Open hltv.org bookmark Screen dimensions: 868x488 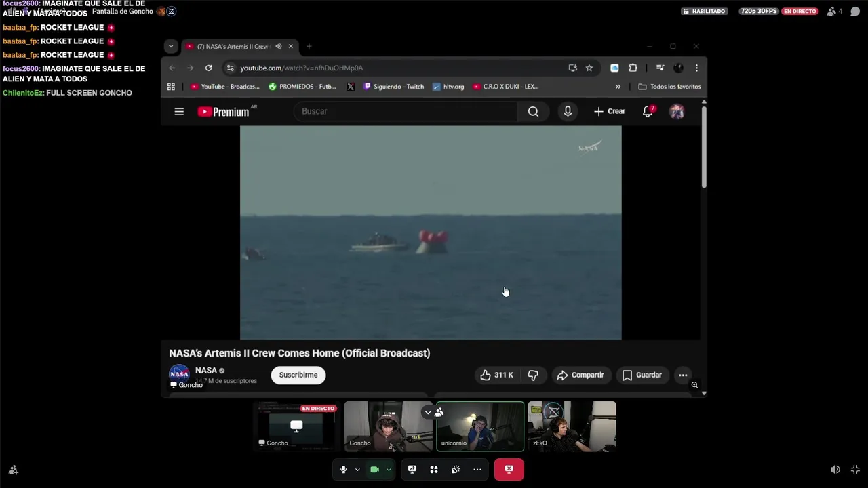(448, 87)
